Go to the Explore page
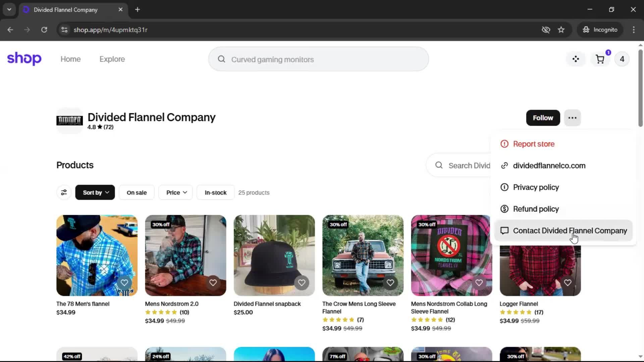 tap(112, 59)
